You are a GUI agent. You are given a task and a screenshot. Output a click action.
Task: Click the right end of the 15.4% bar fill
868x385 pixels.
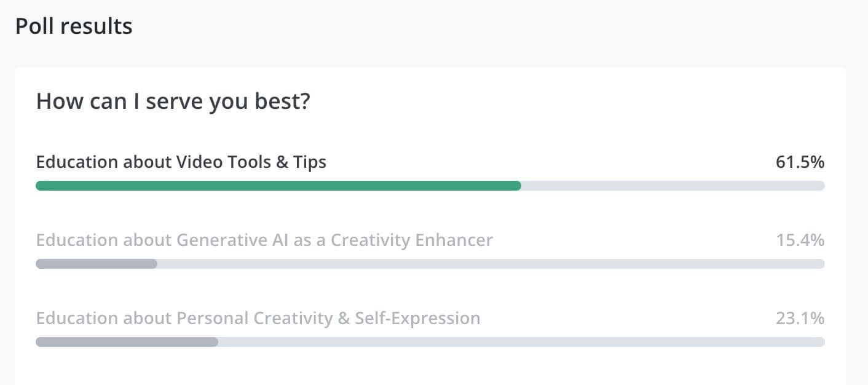[153, 264]
